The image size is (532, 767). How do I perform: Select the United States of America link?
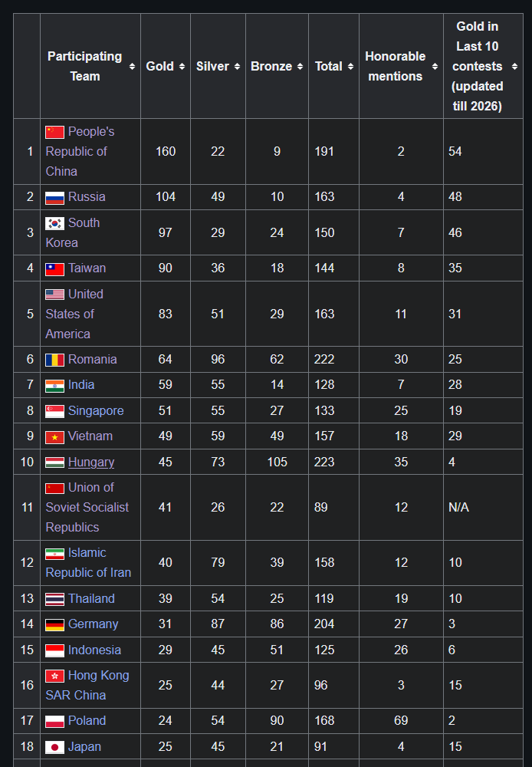[x=74, y=314]
